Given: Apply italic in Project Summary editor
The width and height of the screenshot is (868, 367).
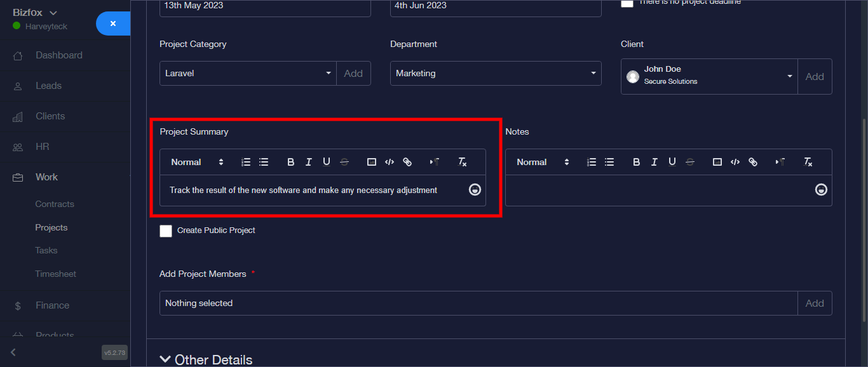Looking at the screenshot, I should pos(309,163).
